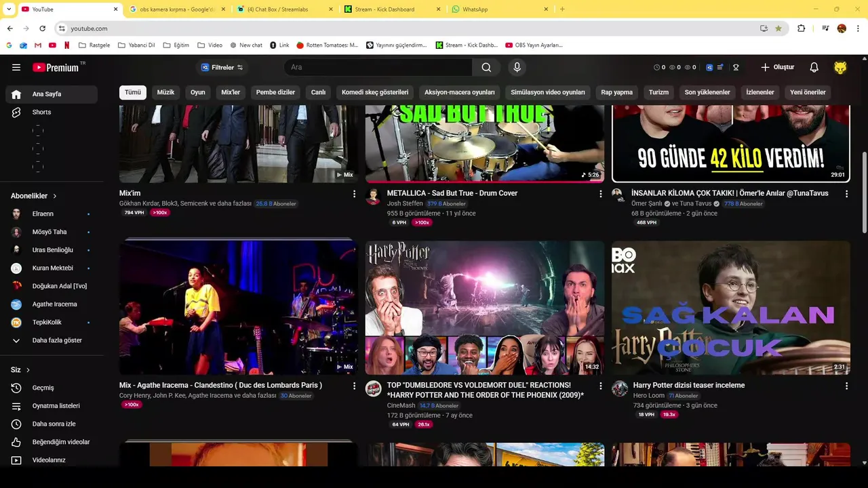Click the trophy icon in the header
868x488 pixels.
(736, 67)
